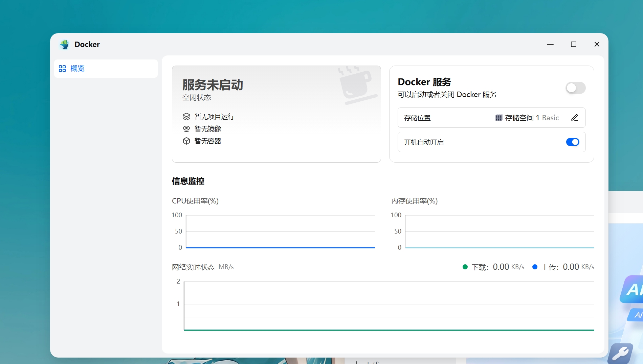Toggle the blue 上传 legend indicator
The height and width of the screenshot is (364, 643).
(535, 267)
